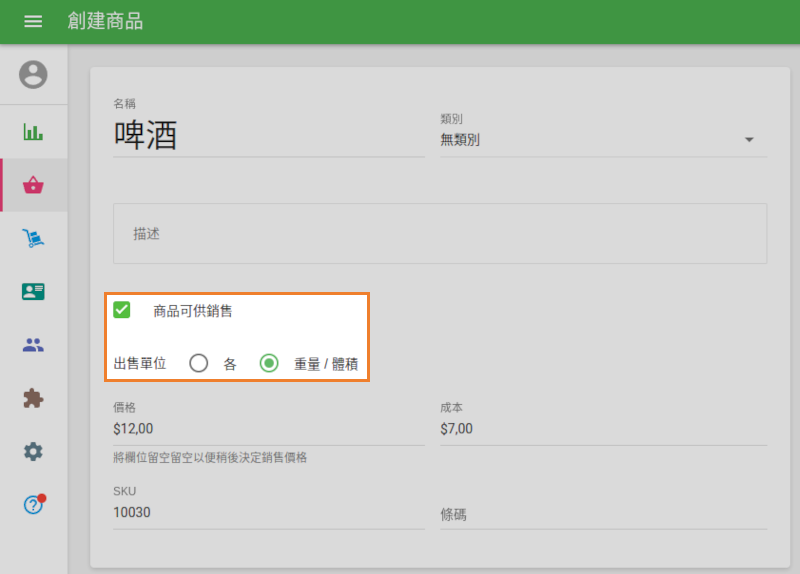
Task: Expand the 類別 dropdown showing 無類別
Action: [x=603, y=140]
